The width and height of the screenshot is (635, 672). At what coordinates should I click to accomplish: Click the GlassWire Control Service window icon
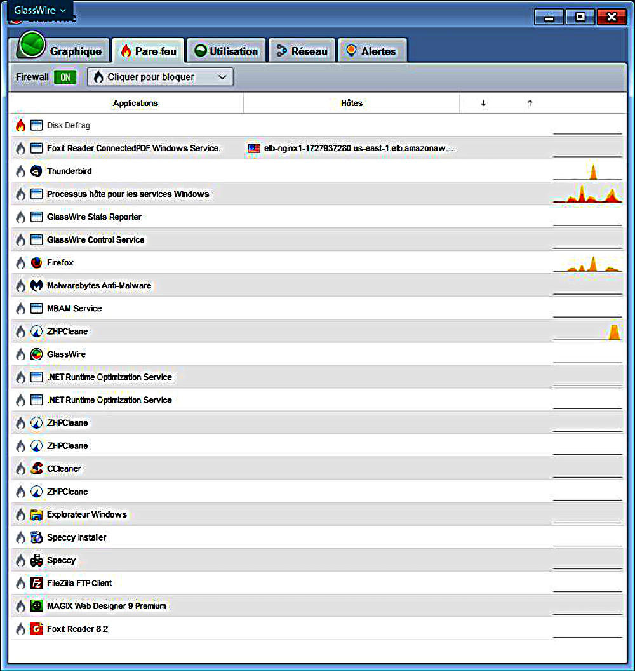(37, 240)
